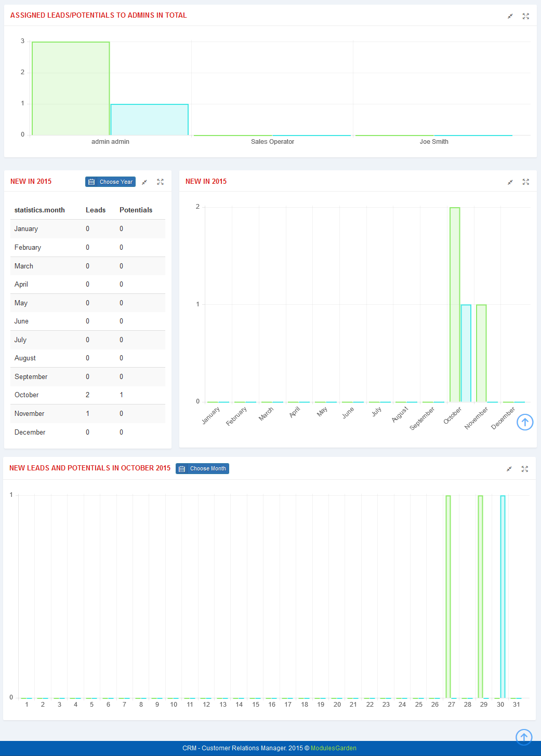
Task: Click the Joe Smith axis label
Action: [x=434, y=142]
